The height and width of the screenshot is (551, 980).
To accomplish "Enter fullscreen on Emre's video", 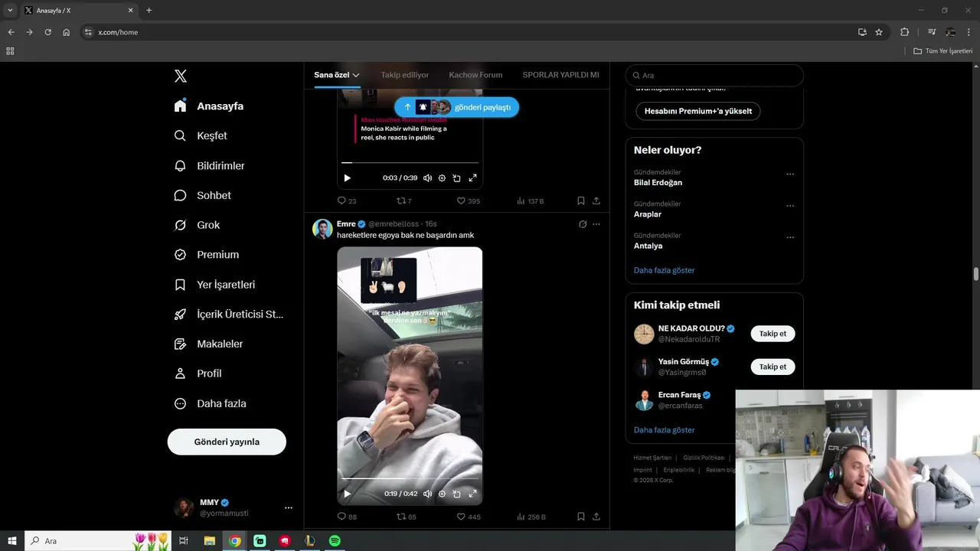I will click(x=472, y=494).
